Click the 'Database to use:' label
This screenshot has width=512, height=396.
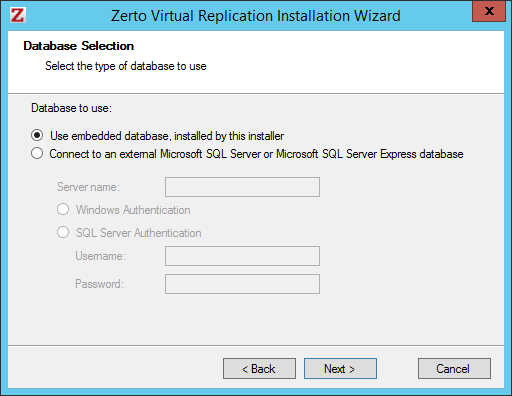71,108
